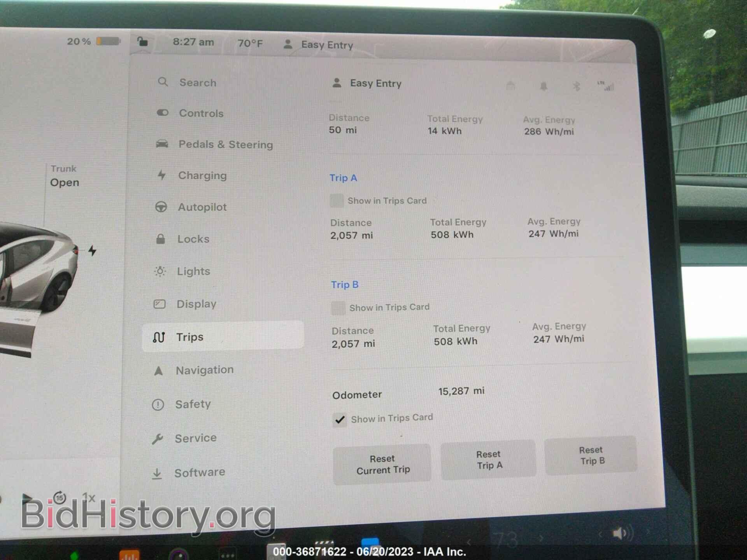Tap the Trunk Open control
The width and height of the screenshot is (747, 560).
(x=65, y=176)
